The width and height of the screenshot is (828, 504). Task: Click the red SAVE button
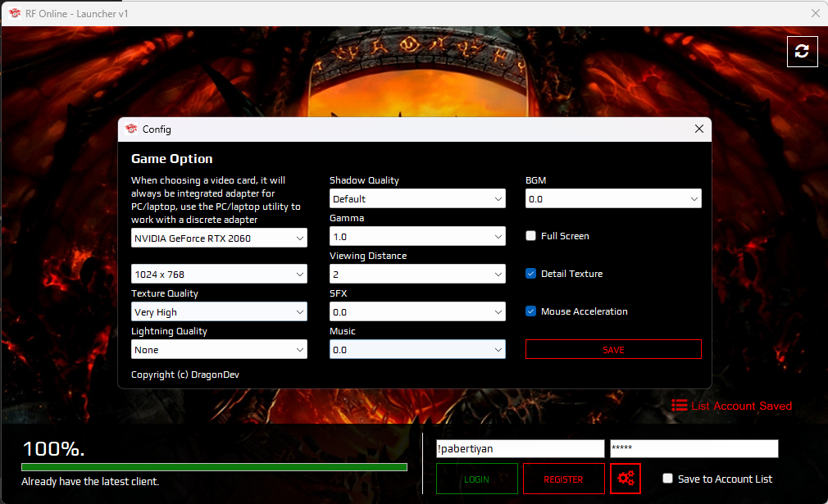click(x=613, y=349)
